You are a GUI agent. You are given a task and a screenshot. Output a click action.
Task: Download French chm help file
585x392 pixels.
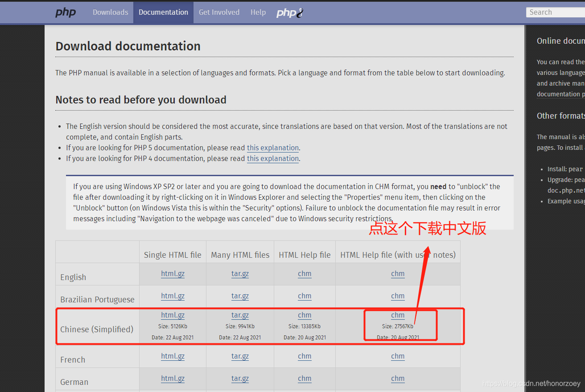pos(305,356)
